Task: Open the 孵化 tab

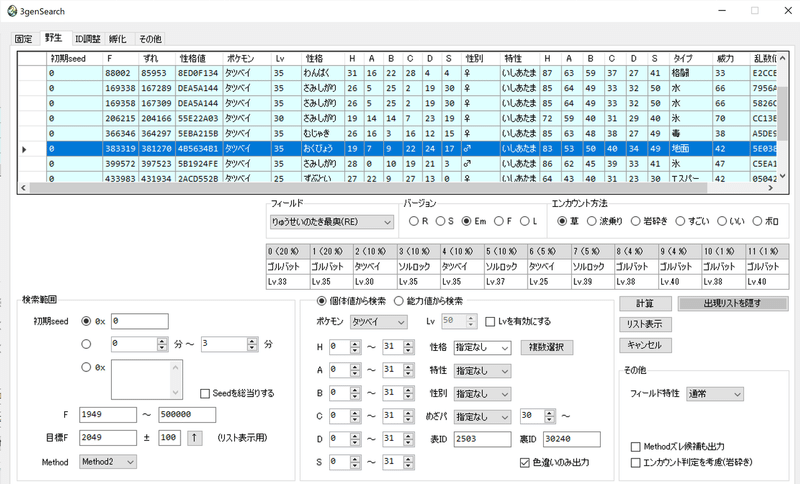Action: click(117, 39)
